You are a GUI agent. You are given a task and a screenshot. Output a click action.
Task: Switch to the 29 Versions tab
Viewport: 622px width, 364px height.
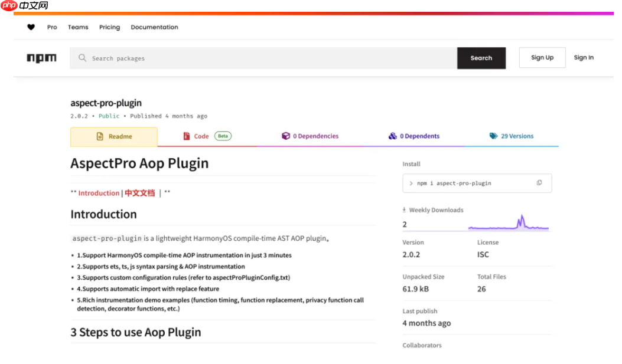[516, 136]
